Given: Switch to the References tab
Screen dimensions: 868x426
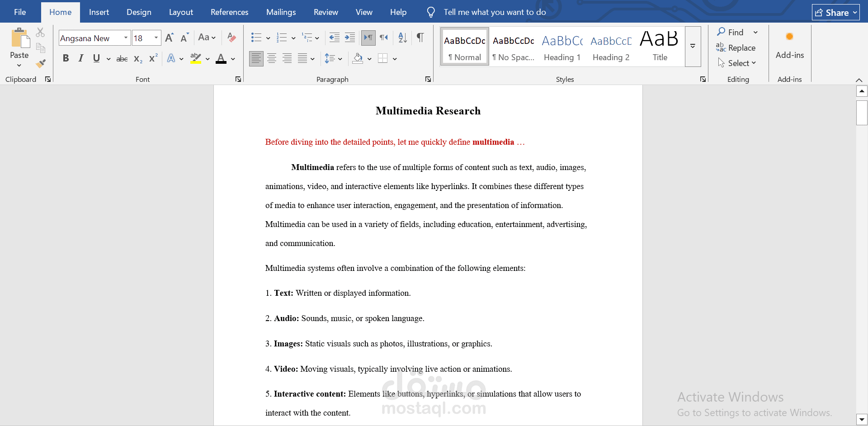Looking at the screenshot, I should (230, 12).
